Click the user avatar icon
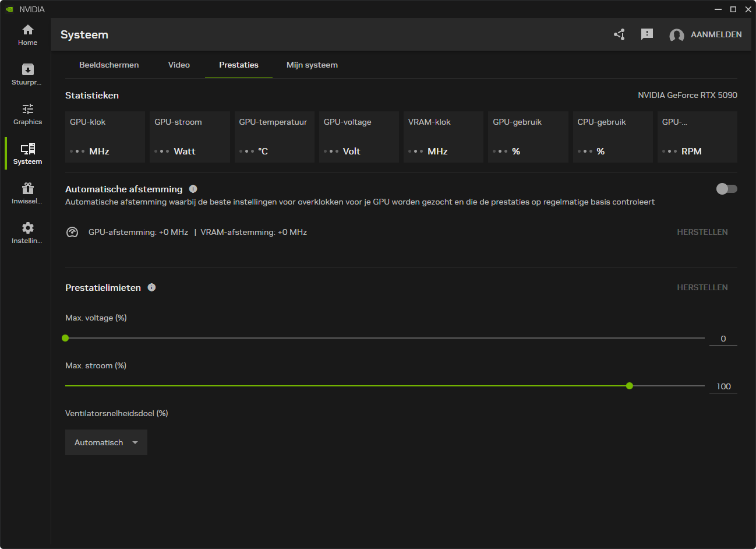 pyautogui.click(x=676, y=35)
